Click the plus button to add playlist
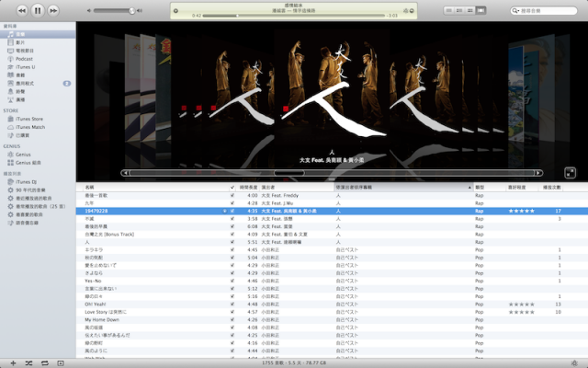Image resolution: width=588 pixels, height=368 pixels. click(13, 363)
